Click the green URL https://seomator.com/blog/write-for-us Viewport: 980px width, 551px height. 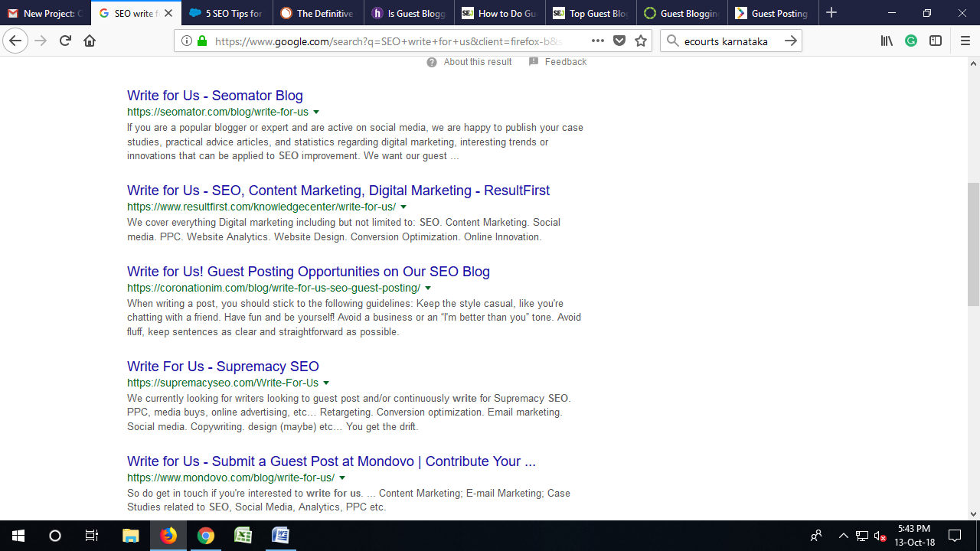click(217, 112)
